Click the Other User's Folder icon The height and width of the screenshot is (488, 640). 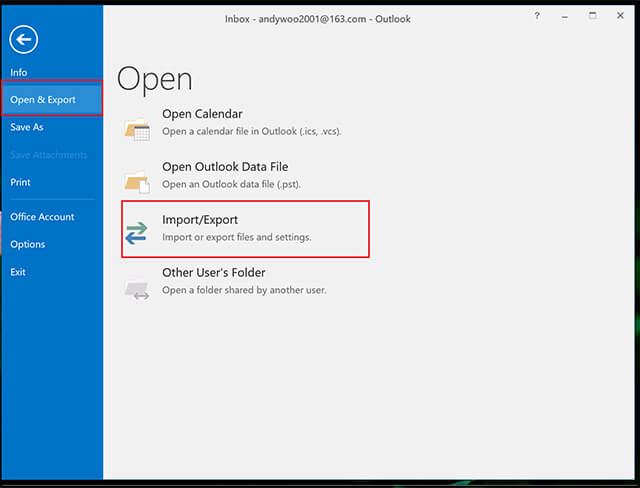(137, 290)
